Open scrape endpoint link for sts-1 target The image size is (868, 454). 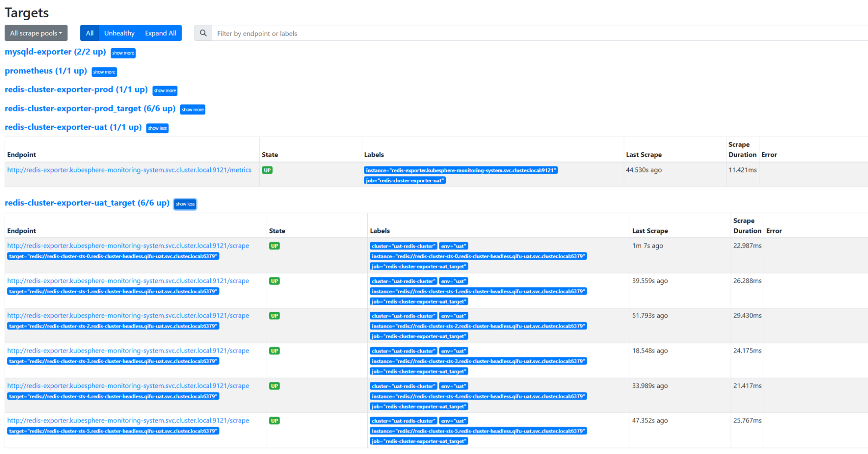tap(128, 281)
